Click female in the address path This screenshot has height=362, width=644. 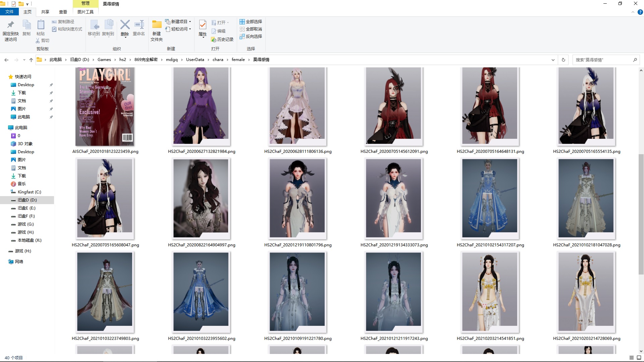(x=238, y=60)
